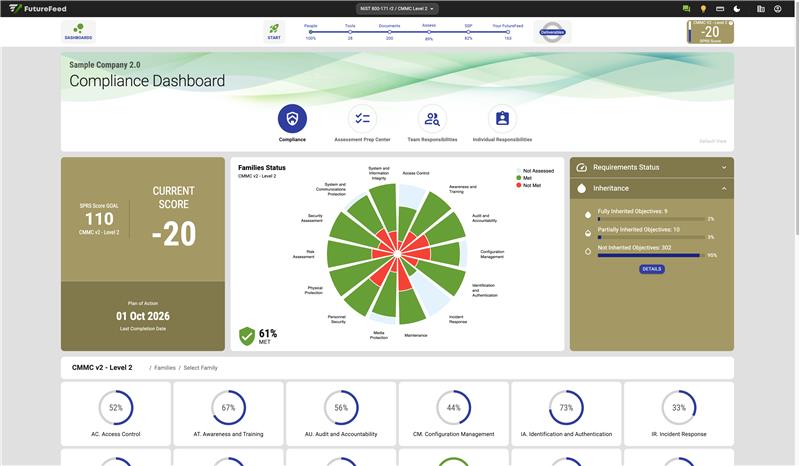Click the SPRS Score Goal 110
Viewport: 800px width, 466px height.
(x=99, y=219)
